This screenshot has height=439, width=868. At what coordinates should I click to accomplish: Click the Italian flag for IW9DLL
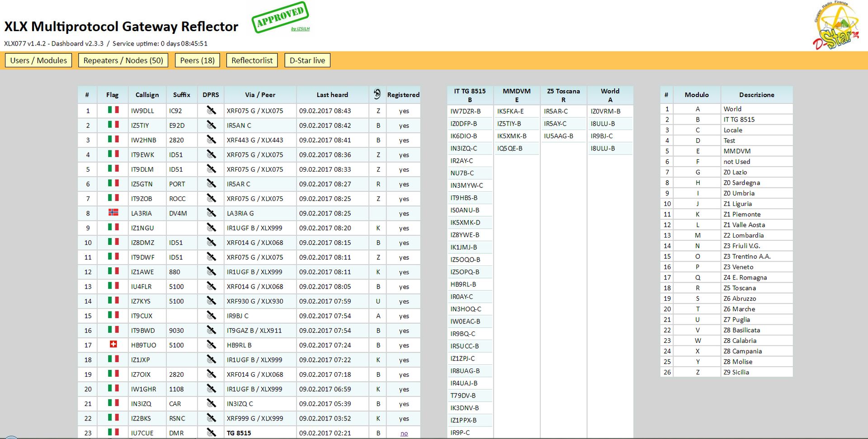click(x=113, y=110)
